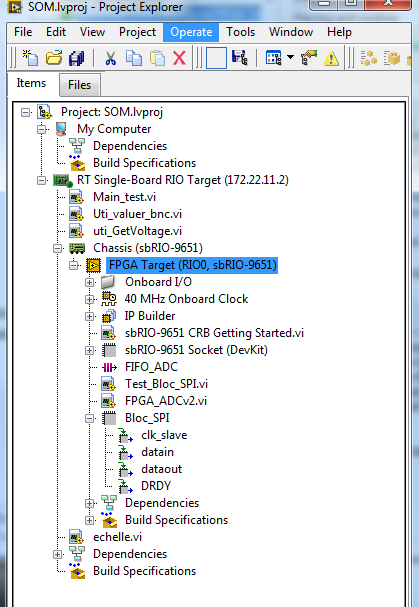Click the red Delete X icon

[x=179, y=58]
